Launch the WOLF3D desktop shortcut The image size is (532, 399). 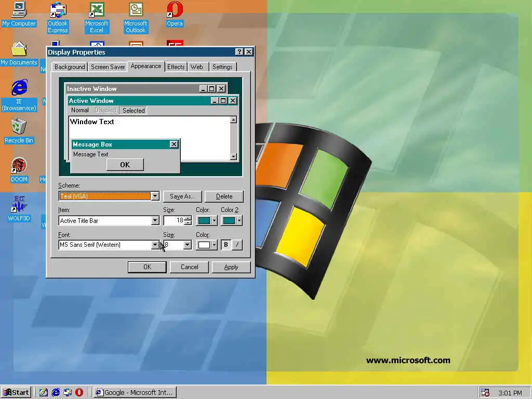pyautogui.click(x=19, y=209)
